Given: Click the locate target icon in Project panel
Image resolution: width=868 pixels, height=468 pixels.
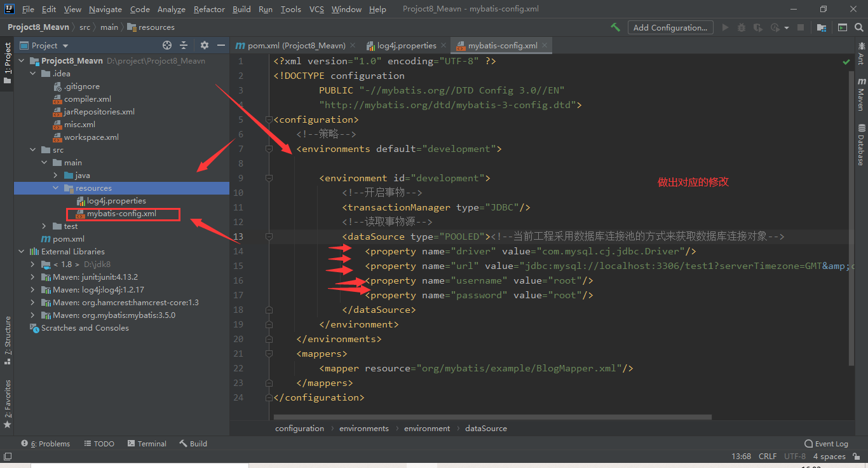Looking at the screenshot, I should (167, 45).
